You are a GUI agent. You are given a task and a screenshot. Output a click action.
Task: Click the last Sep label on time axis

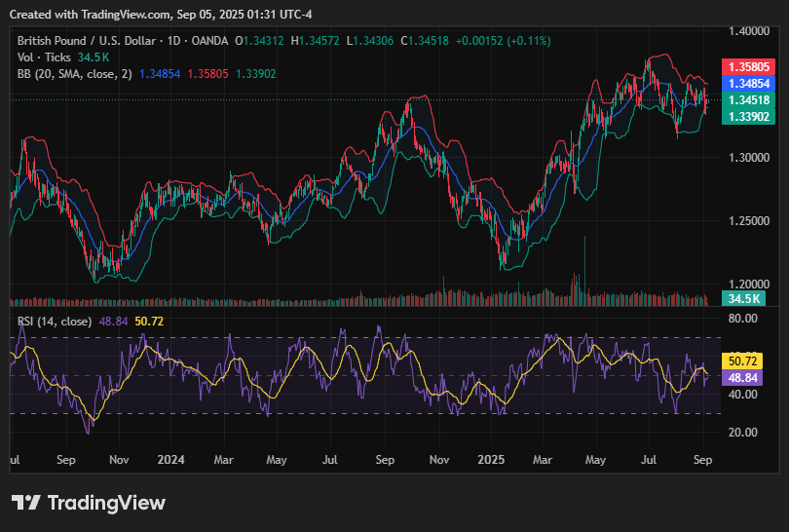(x=702, y=460)
